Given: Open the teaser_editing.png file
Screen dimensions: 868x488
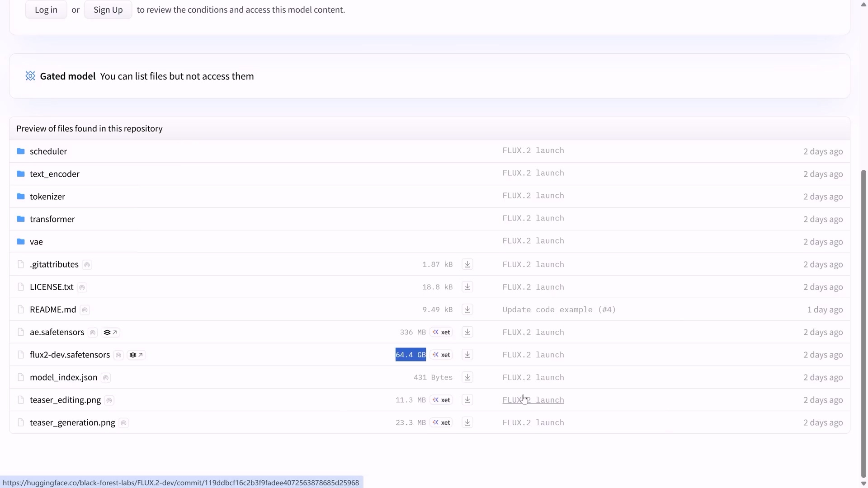Looking at the screenshot, I should pyautogui.click(x=65, y=400).
